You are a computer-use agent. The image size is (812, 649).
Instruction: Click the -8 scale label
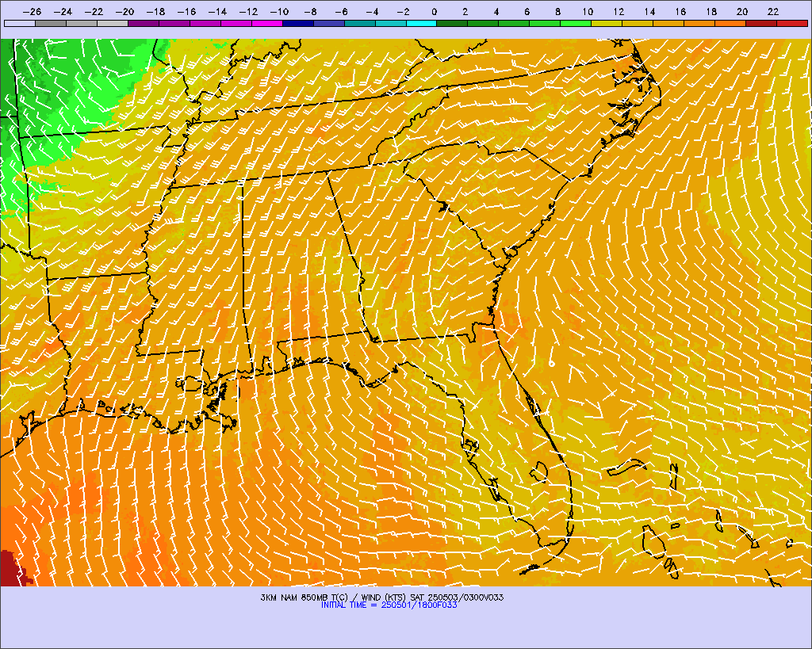310,12
